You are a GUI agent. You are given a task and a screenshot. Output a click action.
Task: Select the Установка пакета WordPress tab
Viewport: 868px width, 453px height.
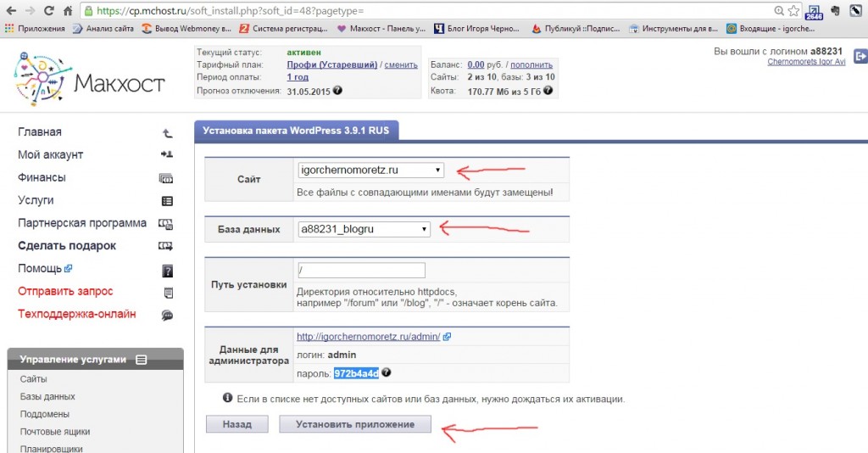tap(296, 131)
